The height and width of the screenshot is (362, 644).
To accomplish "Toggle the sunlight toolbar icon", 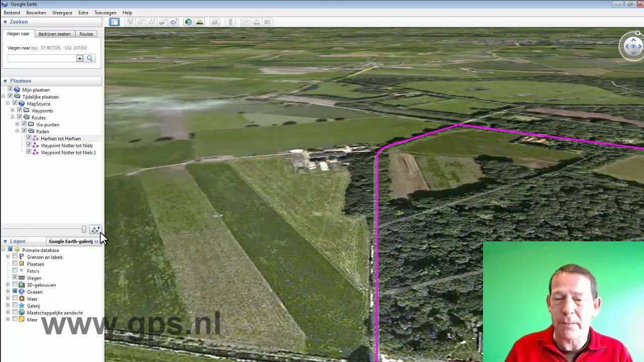I will pos(199,22).
